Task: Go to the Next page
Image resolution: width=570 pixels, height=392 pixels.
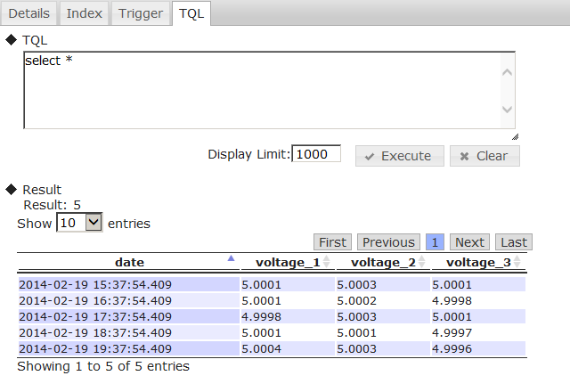Action: 469,242
